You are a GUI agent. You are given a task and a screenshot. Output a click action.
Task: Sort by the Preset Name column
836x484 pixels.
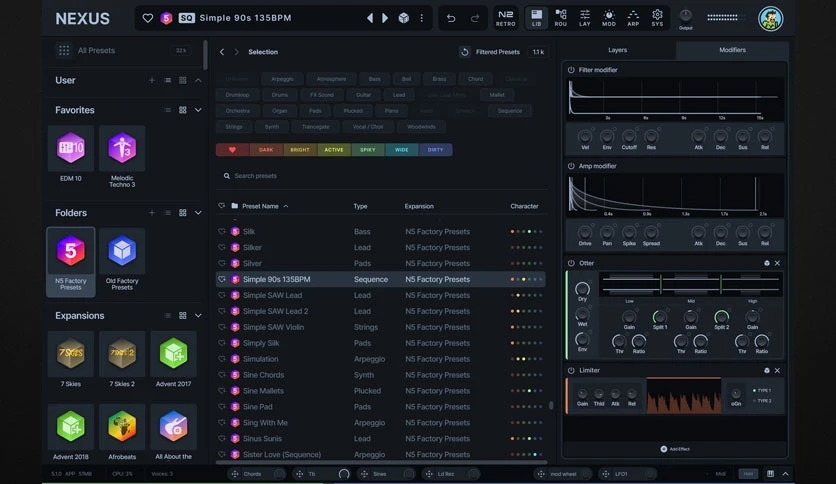point(260,206)
